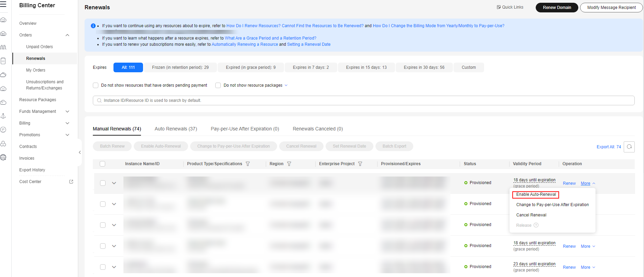Click the plain cloud icon in left rail
The image size is (644, 277).
(x=3, y=75)
